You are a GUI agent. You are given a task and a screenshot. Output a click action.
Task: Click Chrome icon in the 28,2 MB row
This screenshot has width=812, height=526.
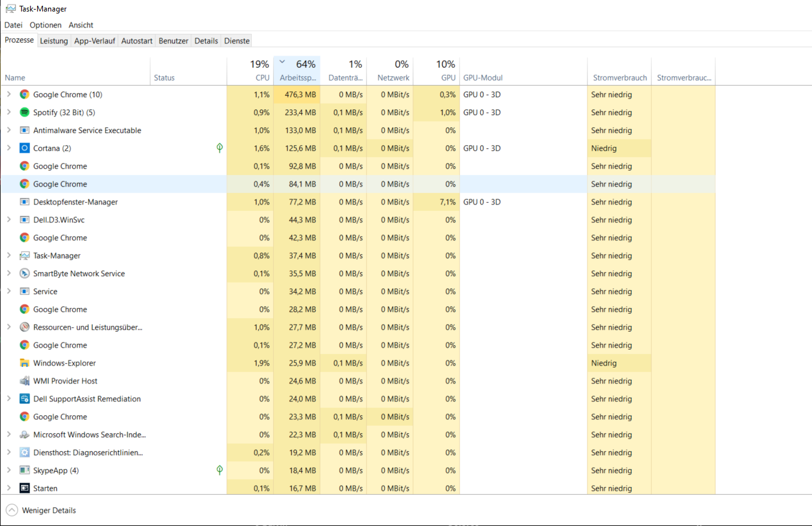(x=24, y=309)
